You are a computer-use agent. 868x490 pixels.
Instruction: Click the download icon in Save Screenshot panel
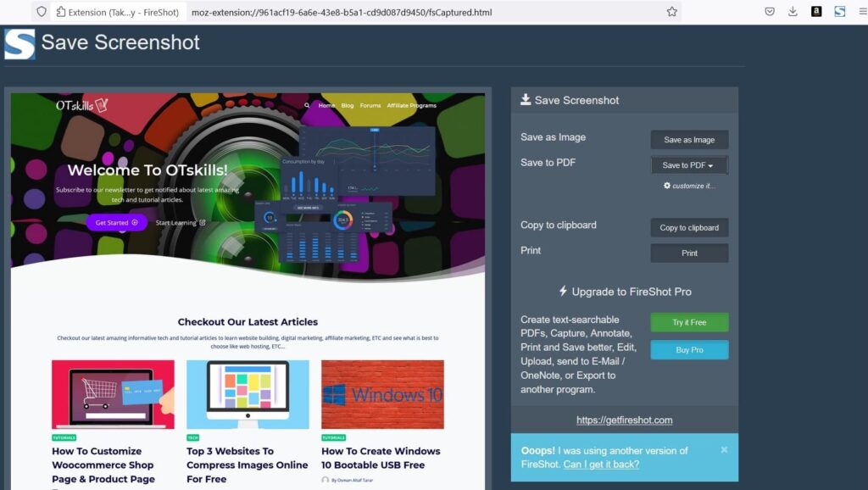point(526,100)
